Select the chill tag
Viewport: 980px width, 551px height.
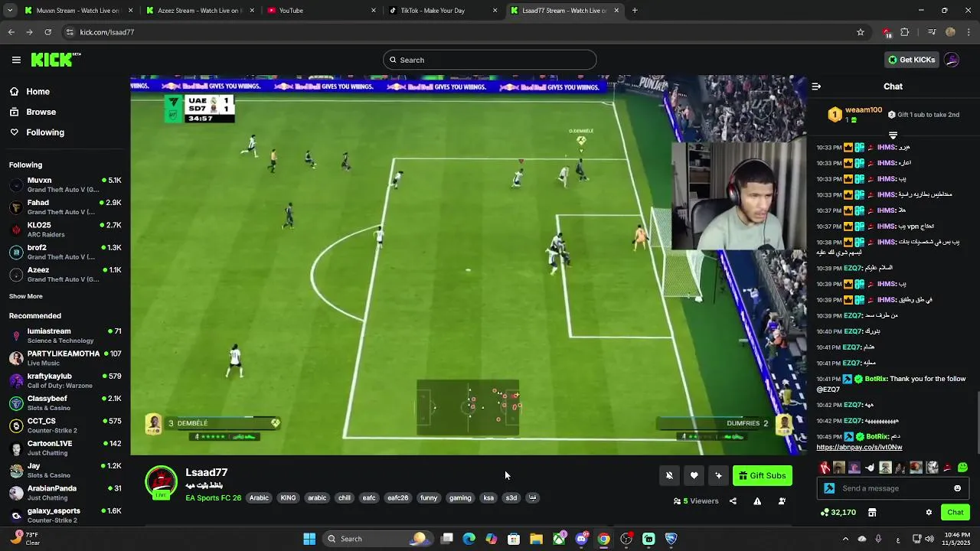[x=345, y=498]
